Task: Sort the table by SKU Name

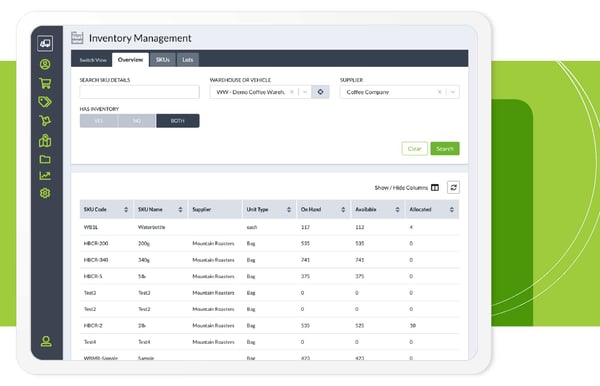Action: coord(180,209)
